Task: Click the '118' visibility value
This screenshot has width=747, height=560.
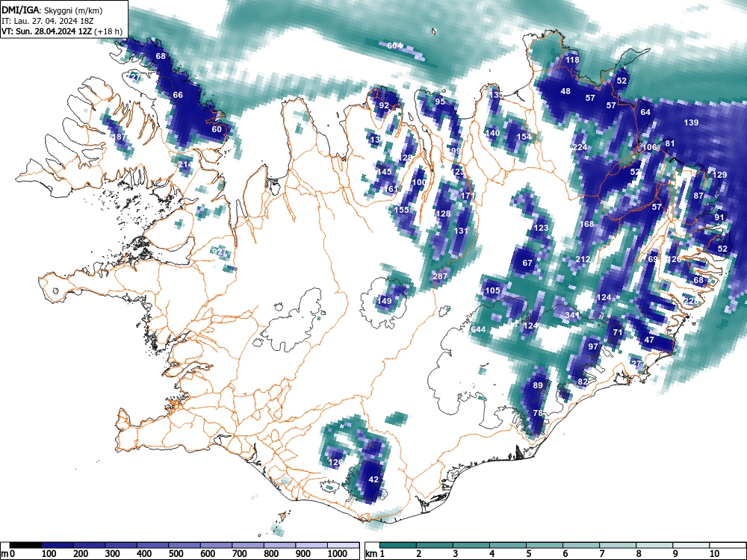Action: 572,60
